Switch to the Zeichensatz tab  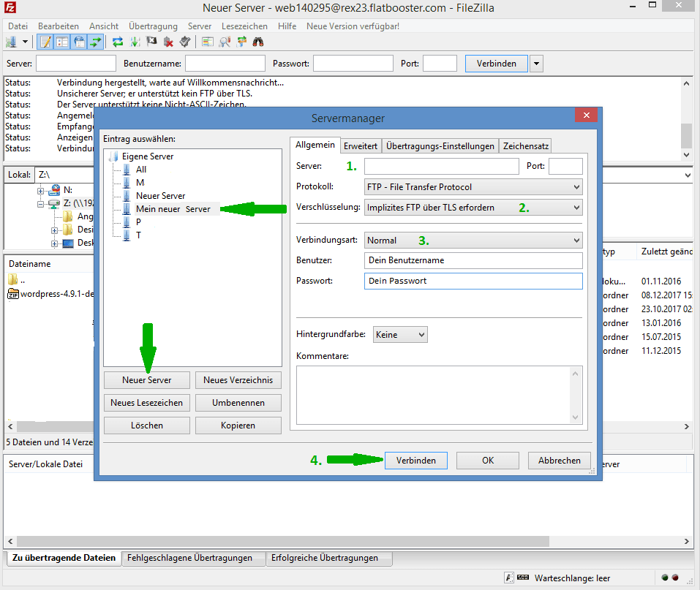(x=525, y=146)
